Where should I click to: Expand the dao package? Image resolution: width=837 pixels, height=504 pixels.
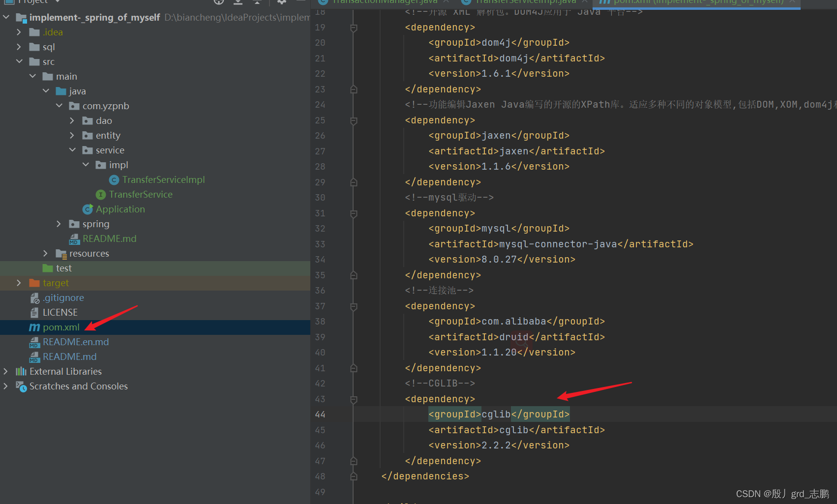[72, 121]
